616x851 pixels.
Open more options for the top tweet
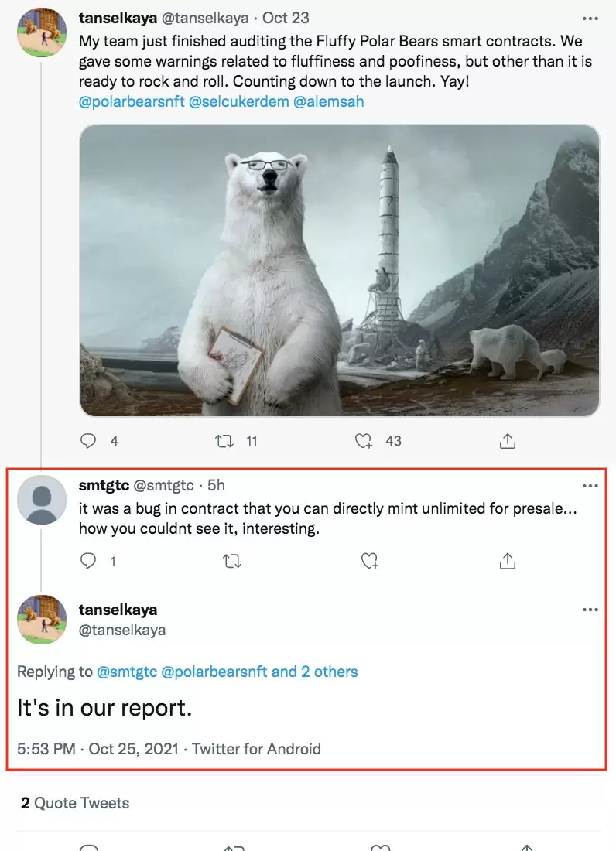point(590,17)
